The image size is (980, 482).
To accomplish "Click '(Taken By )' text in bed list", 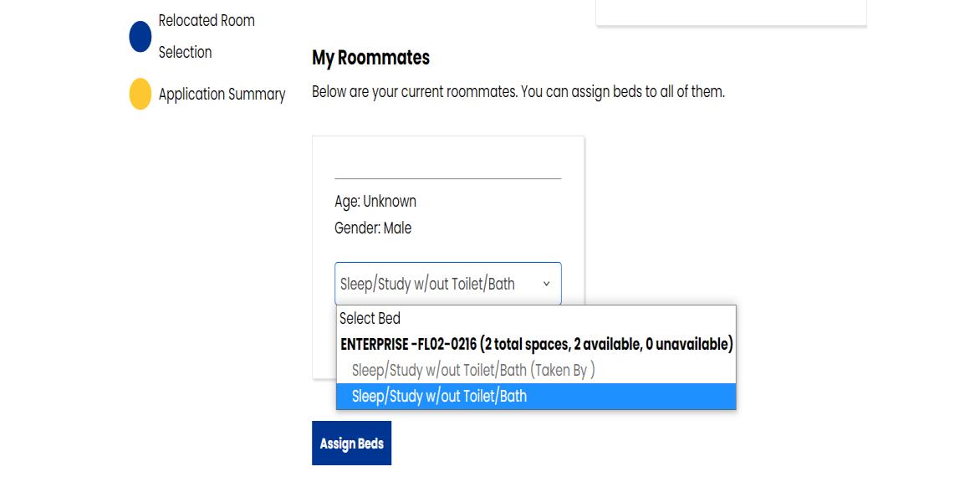I will pos(562,370).
